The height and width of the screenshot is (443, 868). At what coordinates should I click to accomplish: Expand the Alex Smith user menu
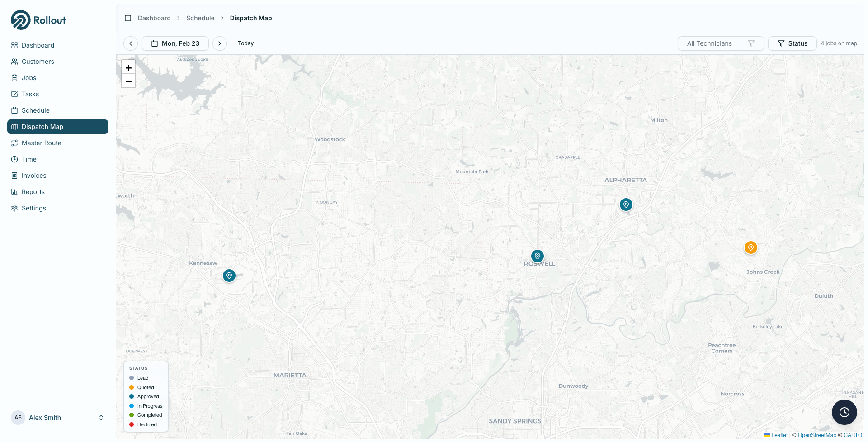tap(58, 418)
